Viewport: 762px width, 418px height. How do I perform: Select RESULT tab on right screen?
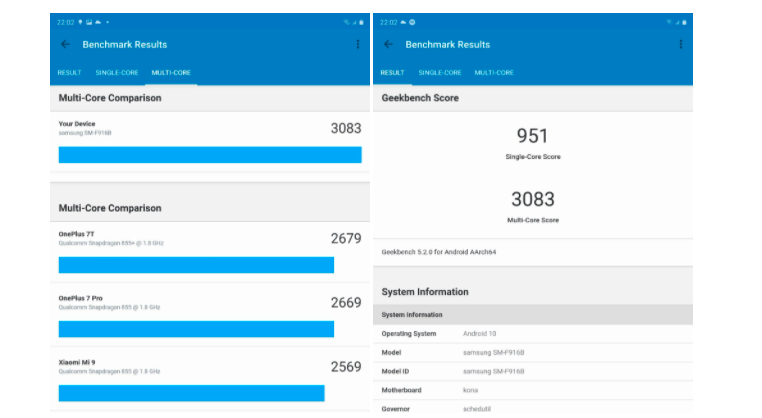[392, 73]
